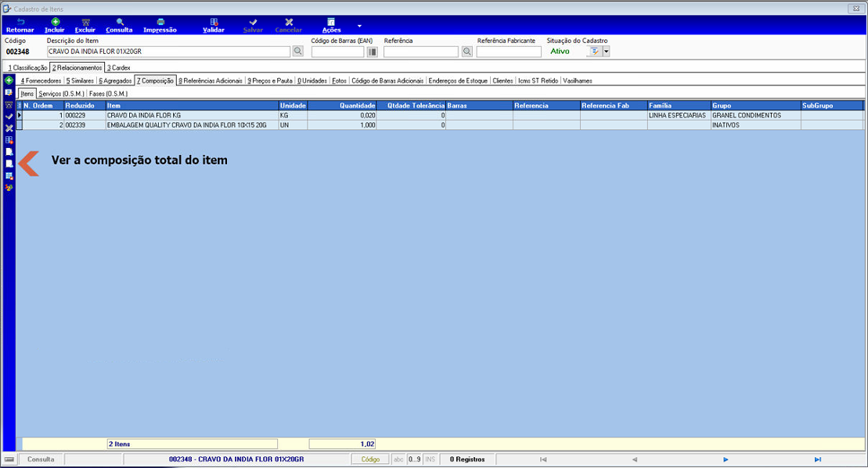The height and width of the screenshot is (468, 868).
Task: Click search magnifier beside Descrição do Item
Action: (x=298, y=52)
